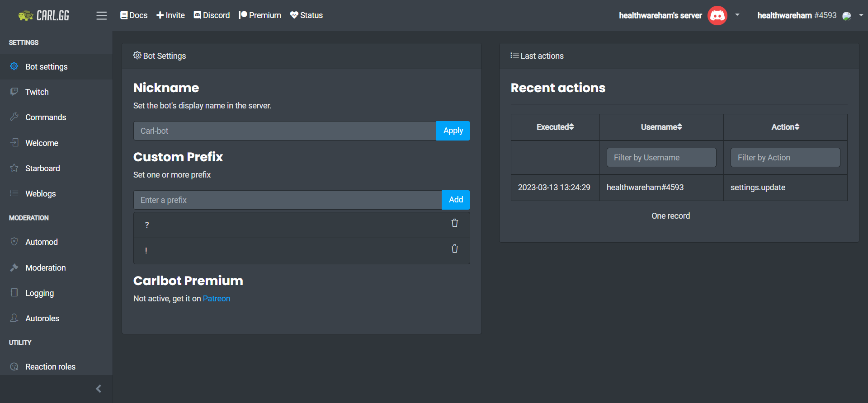Sort the table by Username column
Screen dimensions: 868x403
(661, 127)
